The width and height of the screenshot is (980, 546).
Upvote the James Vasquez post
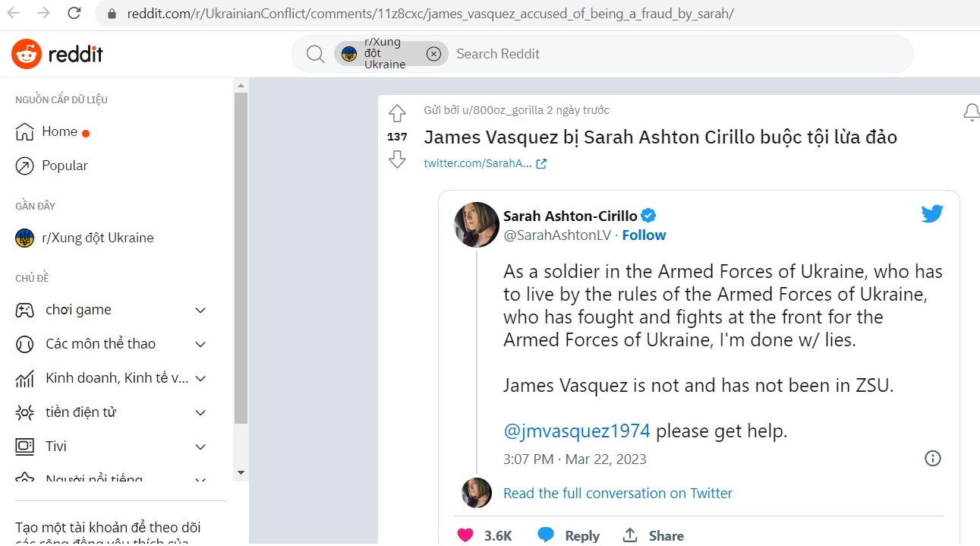pos(397,114)
